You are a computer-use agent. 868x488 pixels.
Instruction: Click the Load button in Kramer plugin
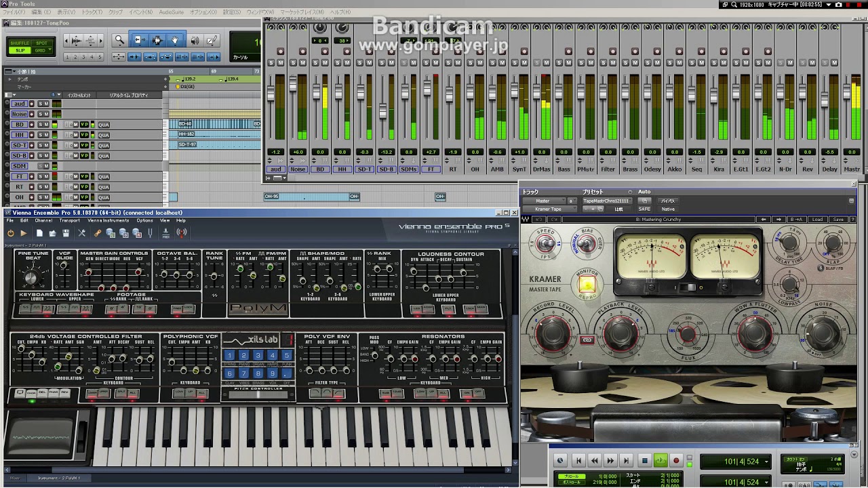pos(818,220)
